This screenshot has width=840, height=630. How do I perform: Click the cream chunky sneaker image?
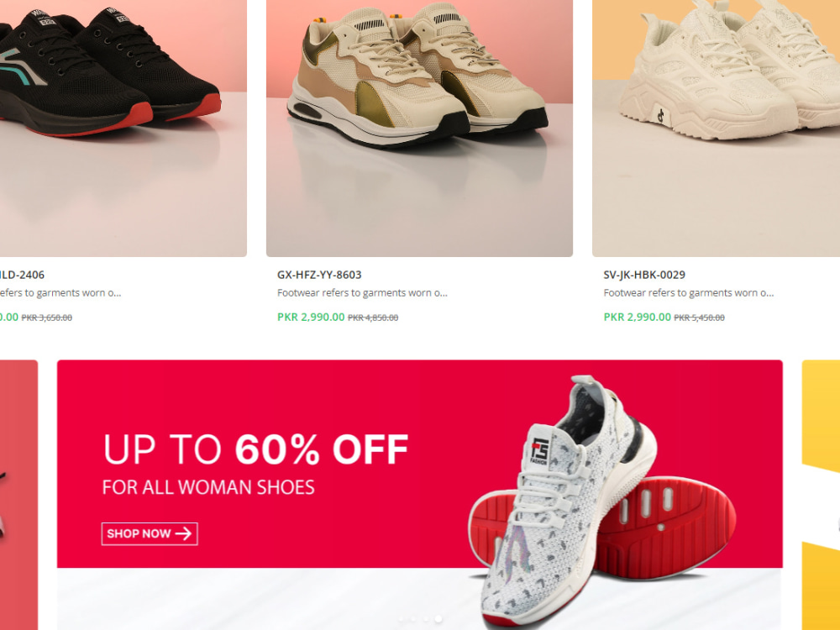click(x=717, y=128)
